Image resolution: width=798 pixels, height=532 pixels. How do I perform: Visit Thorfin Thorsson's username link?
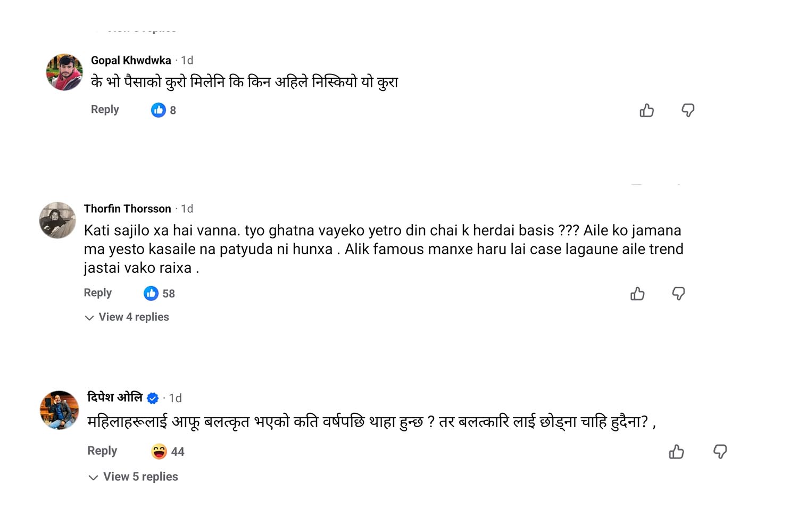click(128, 209)
